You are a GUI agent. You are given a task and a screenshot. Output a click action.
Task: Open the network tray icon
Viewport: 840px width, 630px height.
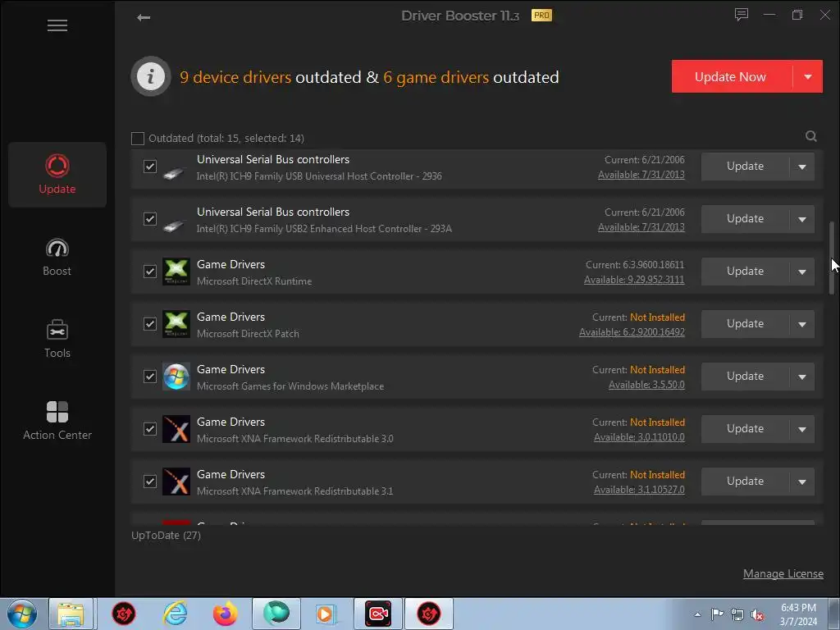tap(737, 615)
